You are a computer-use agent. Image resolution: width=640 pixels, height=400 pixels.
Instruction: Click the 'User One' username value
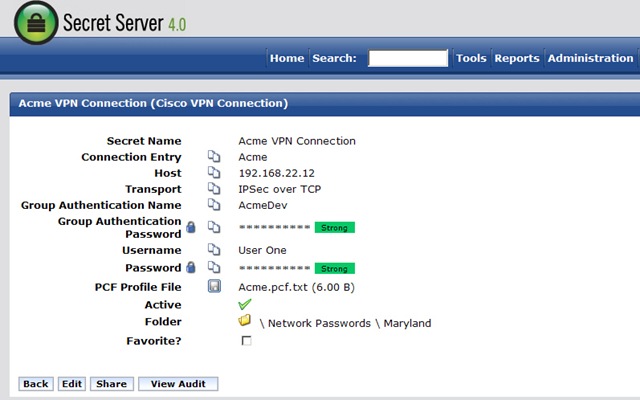[262, 250]
